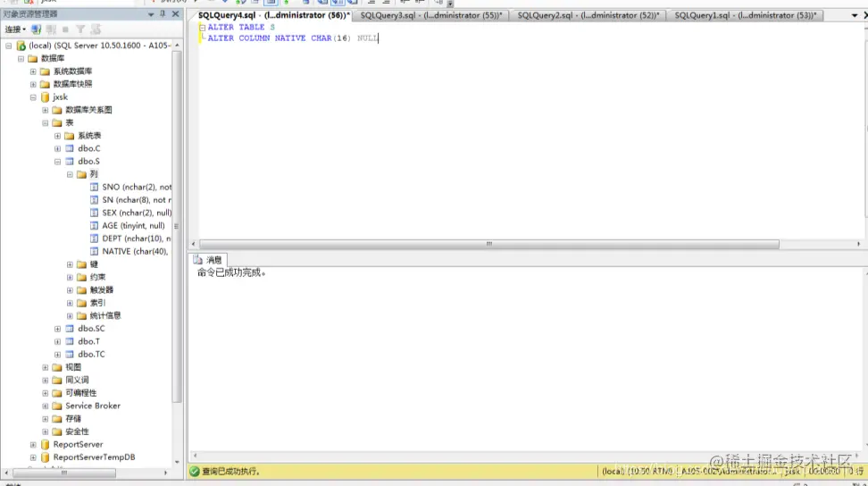Collapse the ALTER TABLE code outline block

pyautogui.click(x=202, y=27)
